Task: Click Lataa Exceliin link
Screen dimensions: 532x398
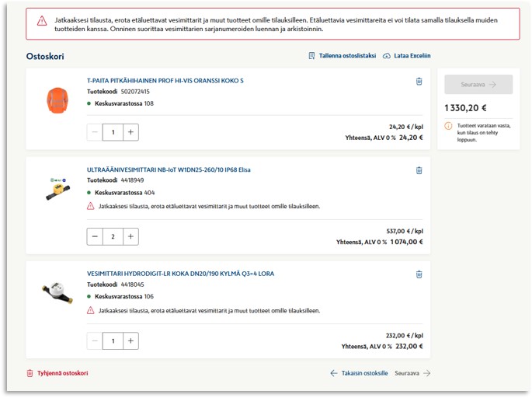Action: tap(407, 56)
